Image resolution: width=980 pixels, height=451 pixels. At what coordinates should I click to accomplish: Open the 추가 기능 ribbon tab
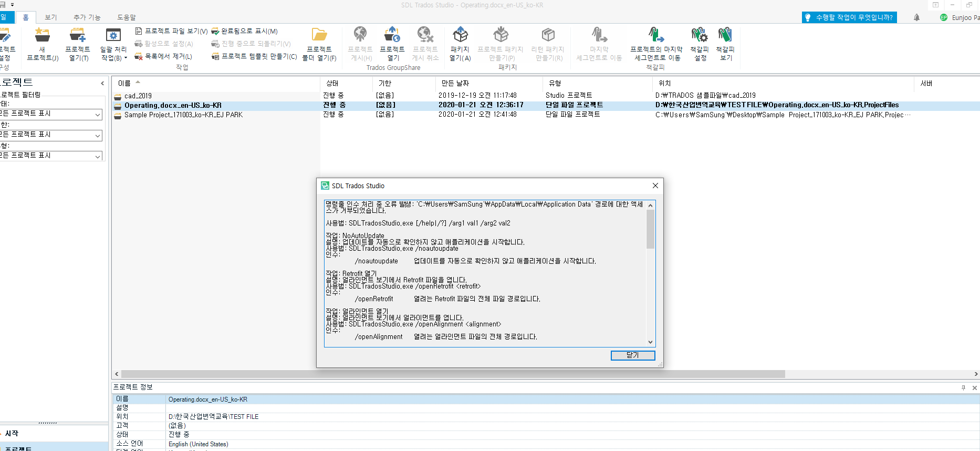(x=87, y=17)
